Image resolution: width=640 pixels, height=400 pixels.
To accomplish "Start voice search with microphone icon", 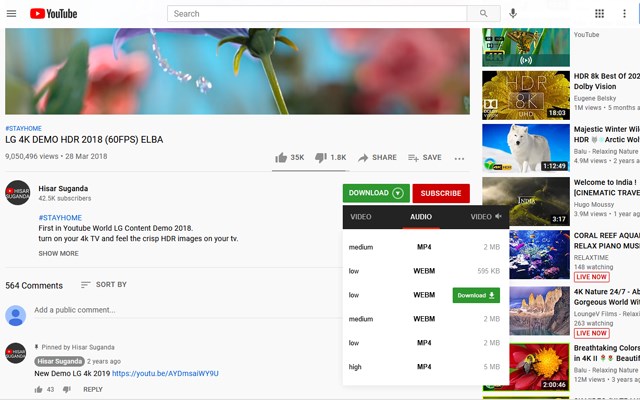I will (513, 13).
